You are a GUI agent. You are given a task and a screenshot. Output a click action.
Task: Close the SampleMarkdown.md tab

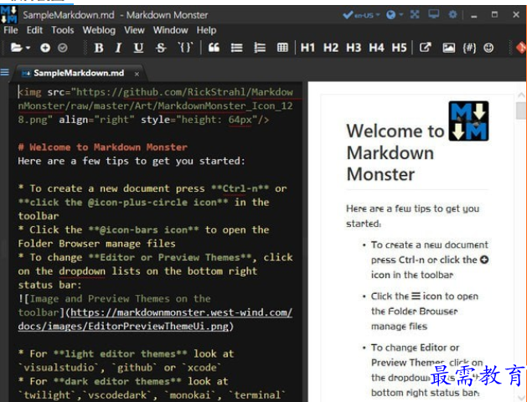[x=137, y=74]
